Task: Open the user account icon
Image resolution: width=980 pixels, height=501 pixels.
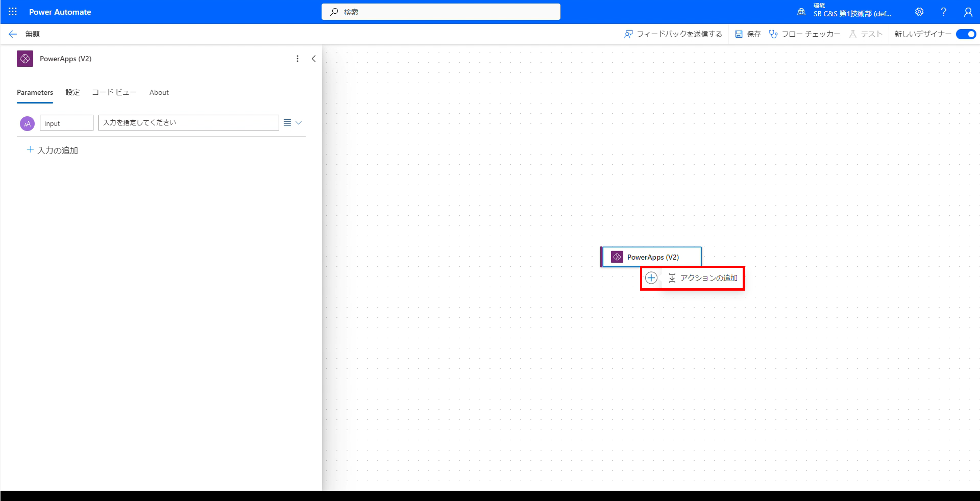Action: point(968,12)
